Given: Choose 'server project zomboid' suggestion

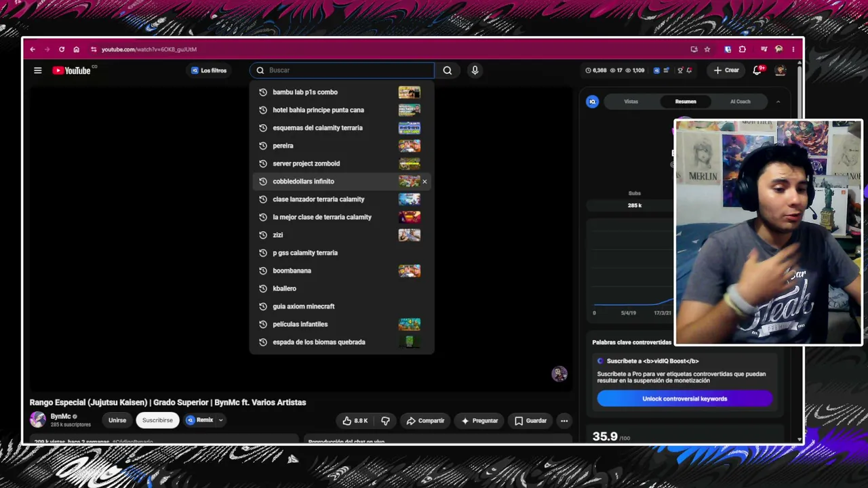Looking at the screenshot, I should (x=342, y=163).
